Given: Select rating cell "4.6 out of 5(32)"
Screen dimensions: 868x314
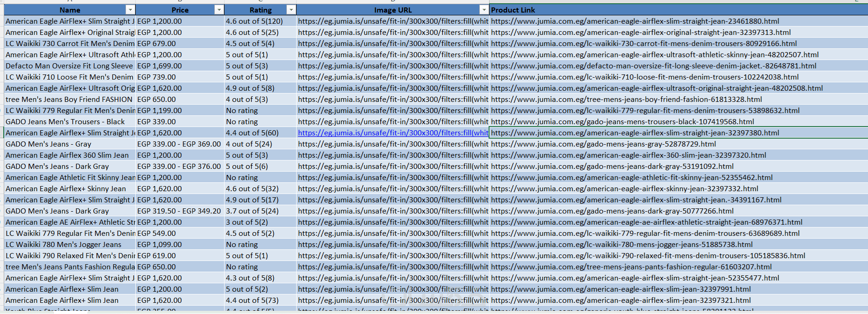Looking at the screenshot, I should [x=260, y=188].
